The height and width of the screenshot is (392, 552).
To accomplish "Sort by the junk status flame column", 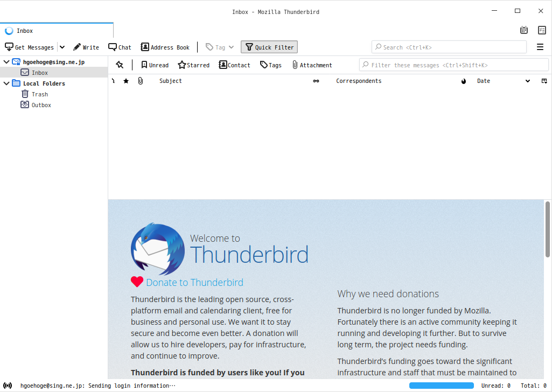I will pos(464,81).
